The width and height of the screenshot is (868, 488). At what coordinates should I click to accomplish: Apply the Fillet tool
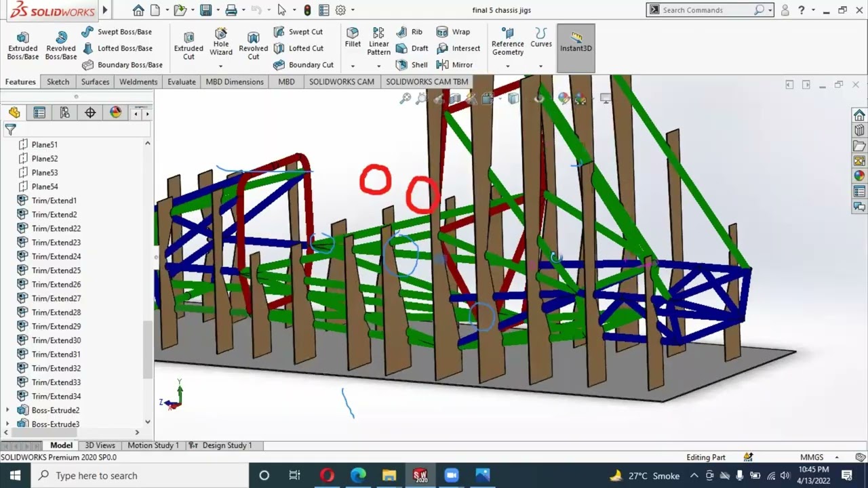point(353,38)
